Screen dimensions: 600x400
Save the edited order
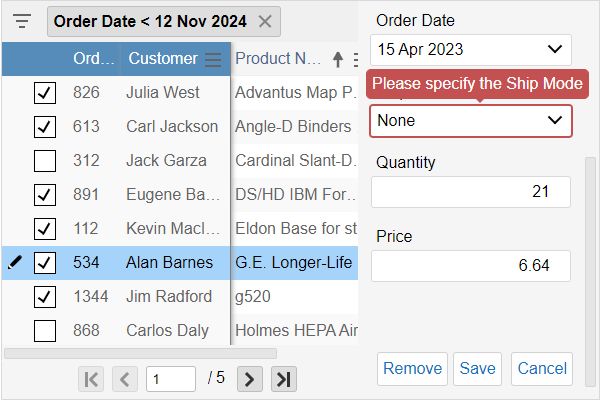477,368
